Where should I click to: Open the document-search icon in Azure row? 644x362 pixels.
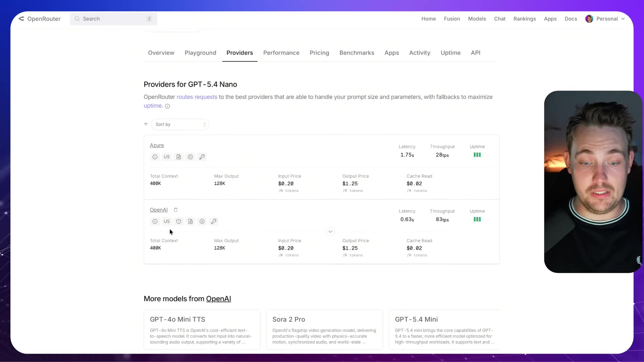[x=179, y=157]
